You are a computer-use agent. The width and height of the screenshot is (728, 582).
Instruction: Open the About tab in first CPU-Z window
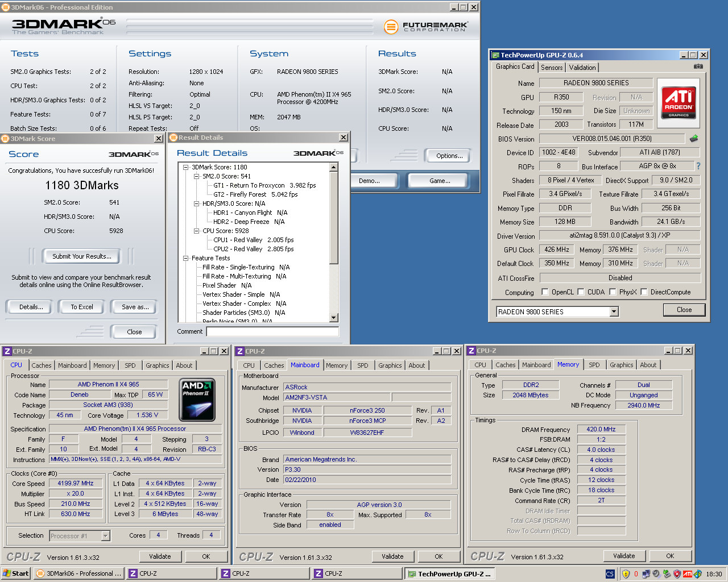pos(184,365)
